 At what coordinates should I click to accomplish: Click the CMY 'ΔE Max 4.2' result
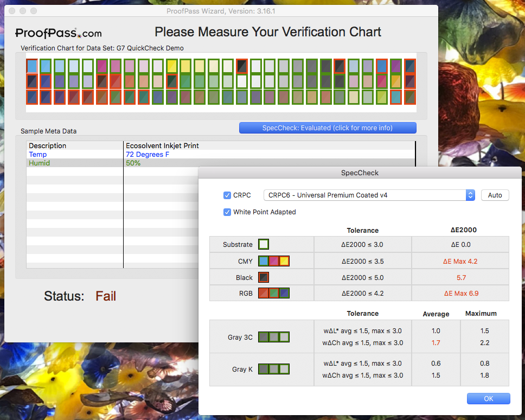click(460, 261)
